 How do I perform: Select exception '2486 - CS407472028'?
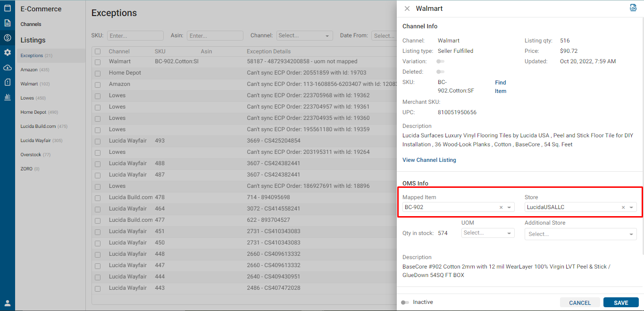[274, 288]
